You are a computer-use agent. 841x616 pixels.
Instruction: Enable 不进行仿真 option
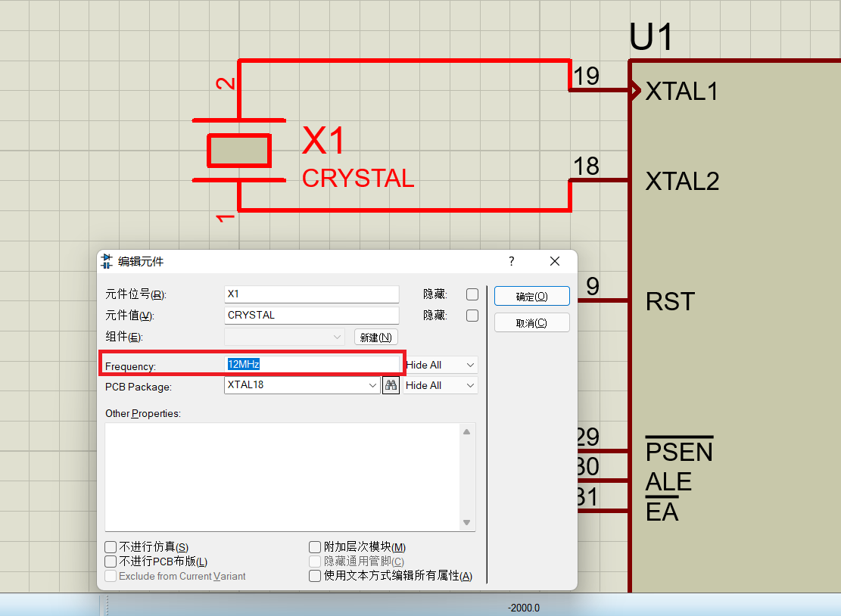coord(111,547)
